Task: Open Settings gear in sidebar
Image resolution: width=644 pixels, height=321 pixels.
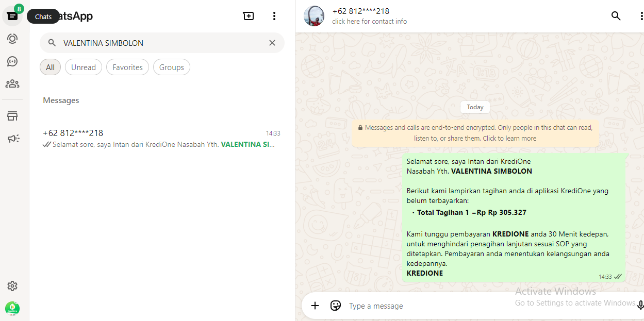Action: pos(12,286)
